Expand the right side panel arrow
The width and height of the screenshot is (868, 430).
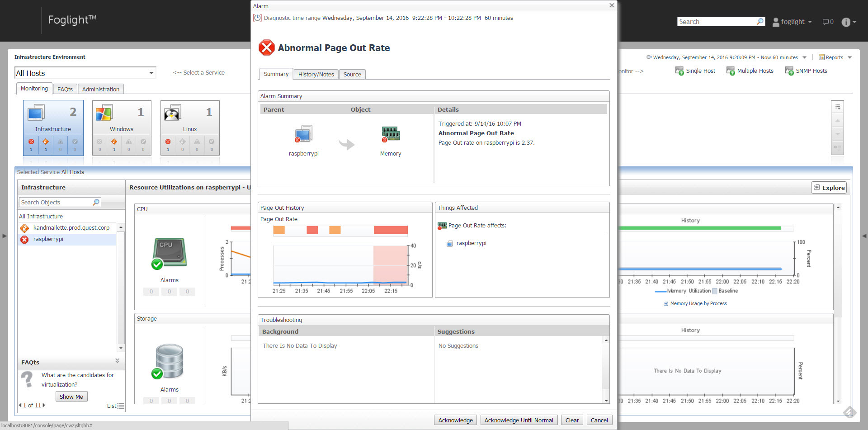click(x=864, y=236)
